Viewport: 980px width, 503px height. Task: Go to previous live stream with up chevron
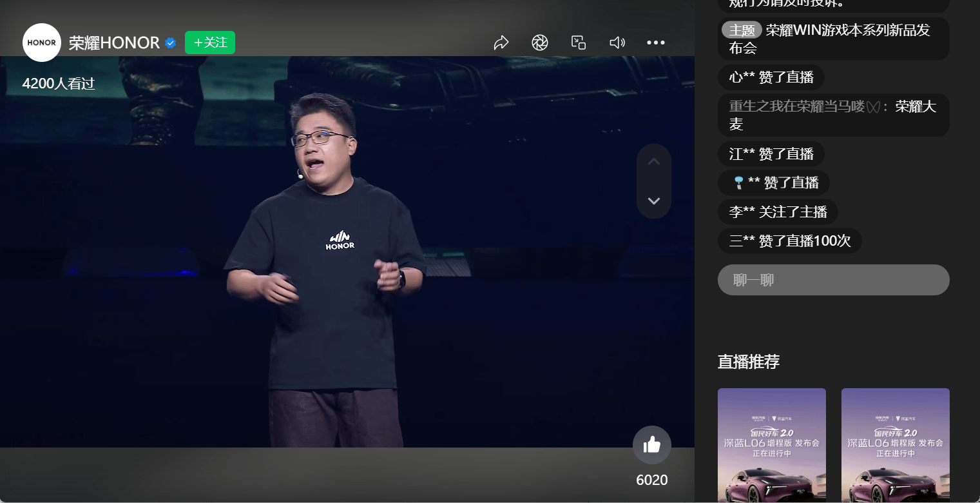653,162
